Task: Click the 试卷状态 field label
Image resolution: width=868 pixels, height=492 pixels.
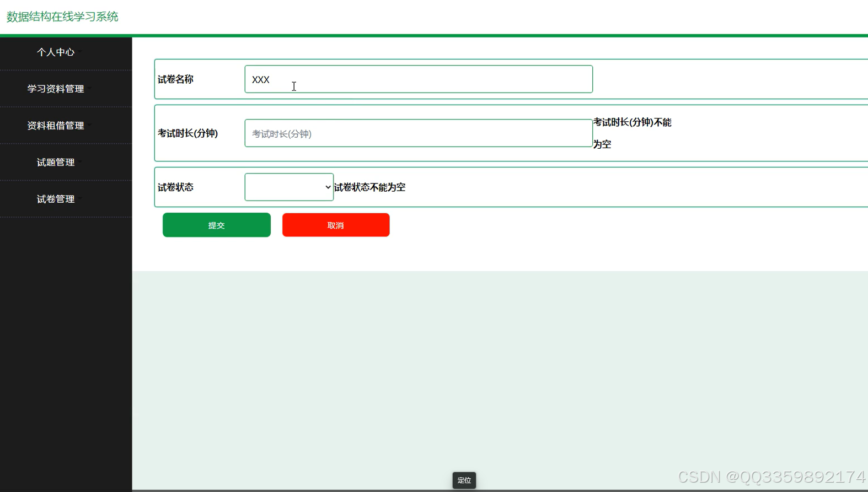Action: [175, 187]
